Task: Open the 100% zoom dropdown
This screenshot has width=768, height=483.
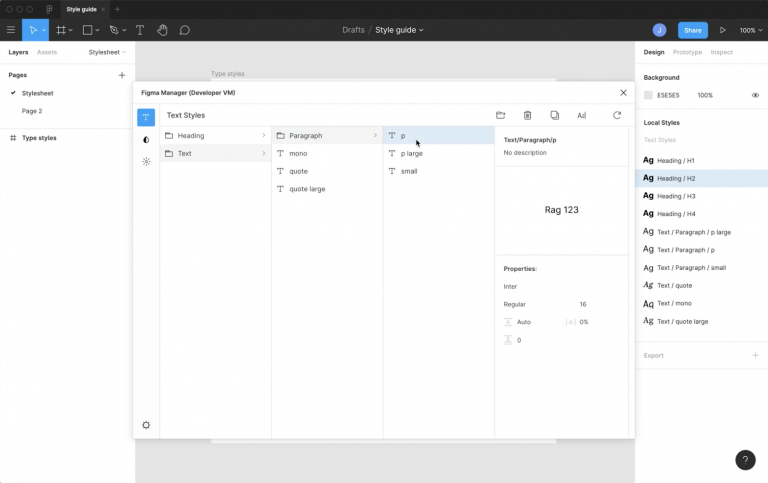Action: 750,30
